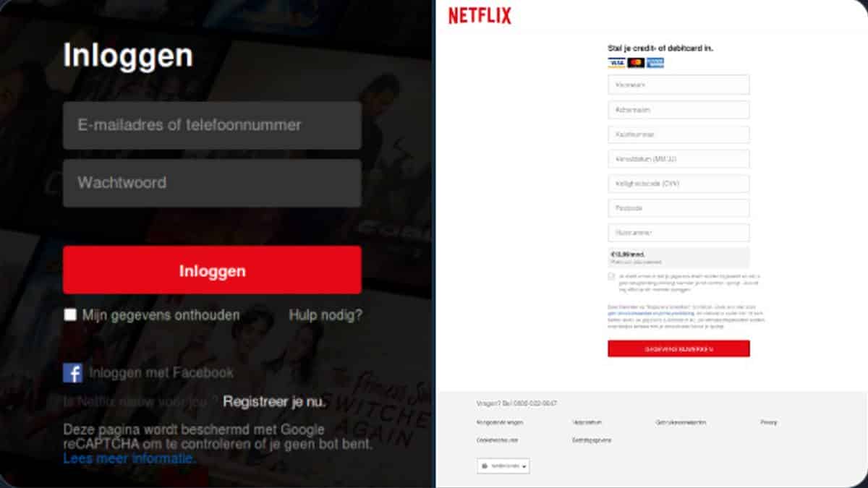Click the 'Registreer je nu.' link
Screen dimensions: 868x488
[x=274, y=402]
